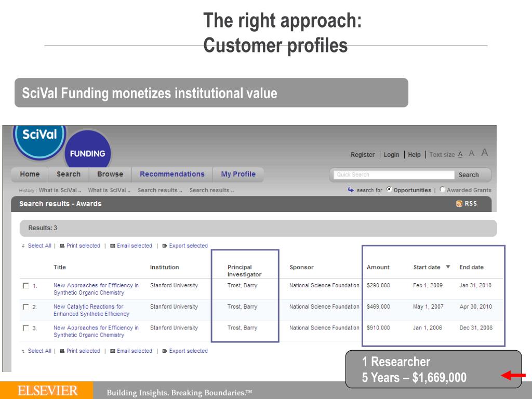
Task: Click the bottom Export selected icon
Action: pyautogui.click(x=165, y=351)
